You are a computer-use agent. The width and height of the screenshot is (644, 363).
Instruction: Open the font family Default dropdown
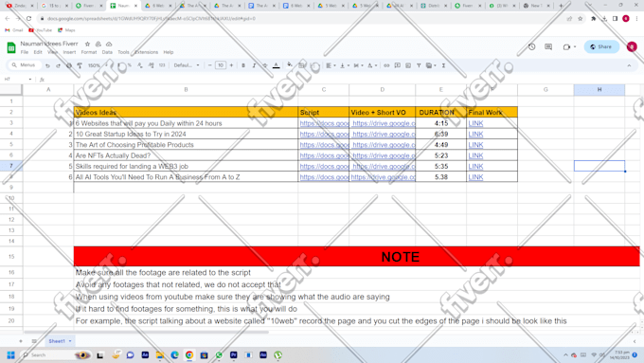[187, 65]
